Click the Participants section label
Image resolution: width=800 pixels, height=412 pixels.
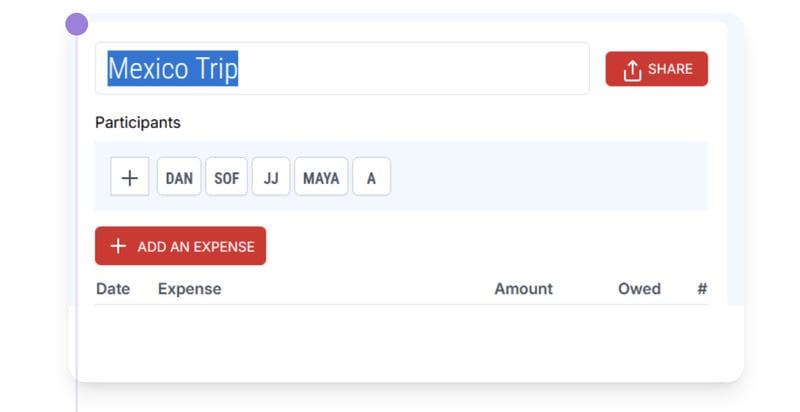pyautogui.click(x=138, y=123)
